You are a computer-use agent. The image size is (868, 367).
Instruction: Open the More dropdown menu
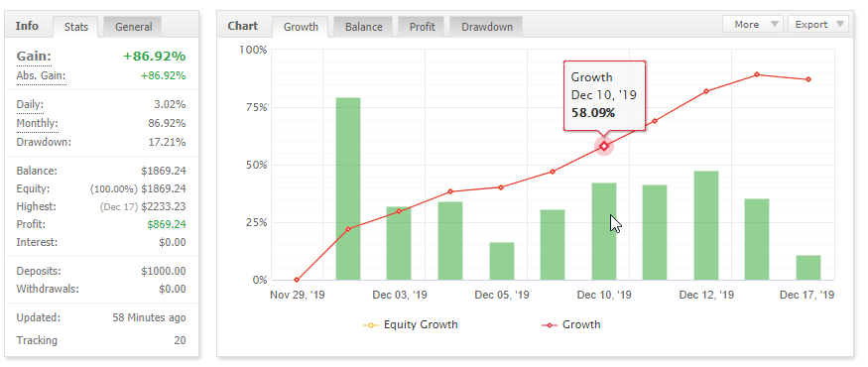[752, 25]
